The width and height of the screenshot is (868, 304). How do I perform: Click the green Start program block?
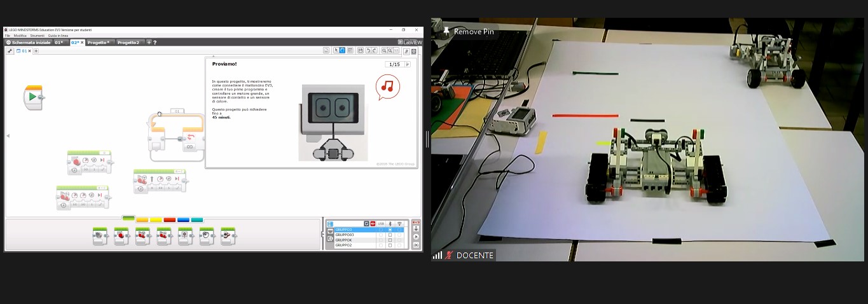pos(32,97)
